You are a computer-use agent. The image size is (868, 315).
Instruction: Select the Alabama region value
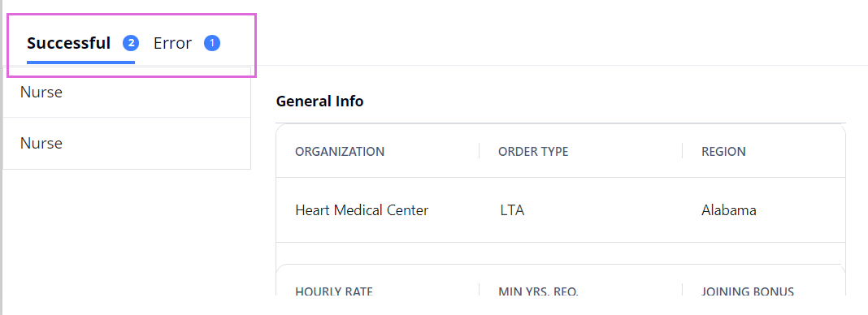tap(728, 210)
